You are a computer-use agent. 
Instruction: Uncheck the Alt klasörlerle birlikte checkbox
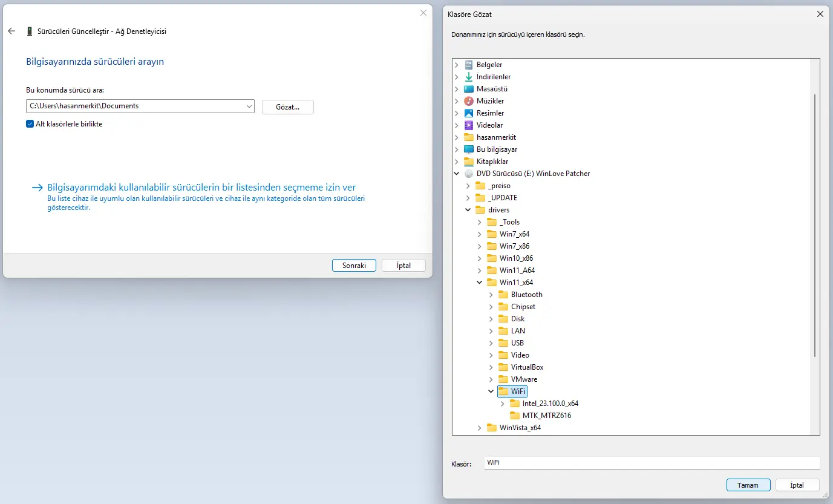[30, 124]
